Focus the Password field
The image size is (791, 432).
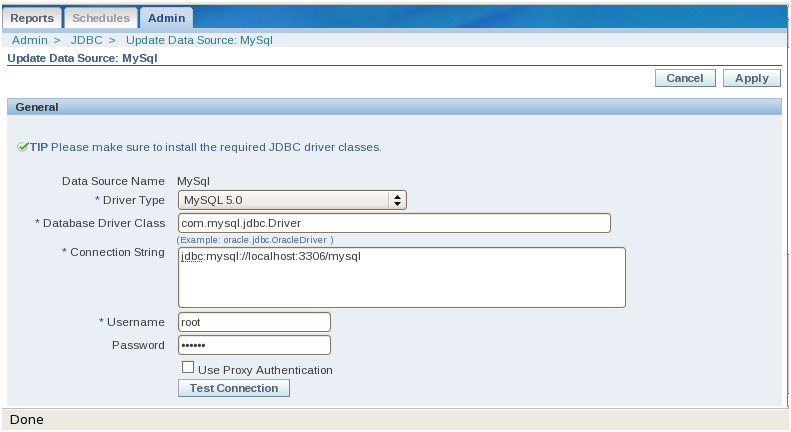pos(254,345)
